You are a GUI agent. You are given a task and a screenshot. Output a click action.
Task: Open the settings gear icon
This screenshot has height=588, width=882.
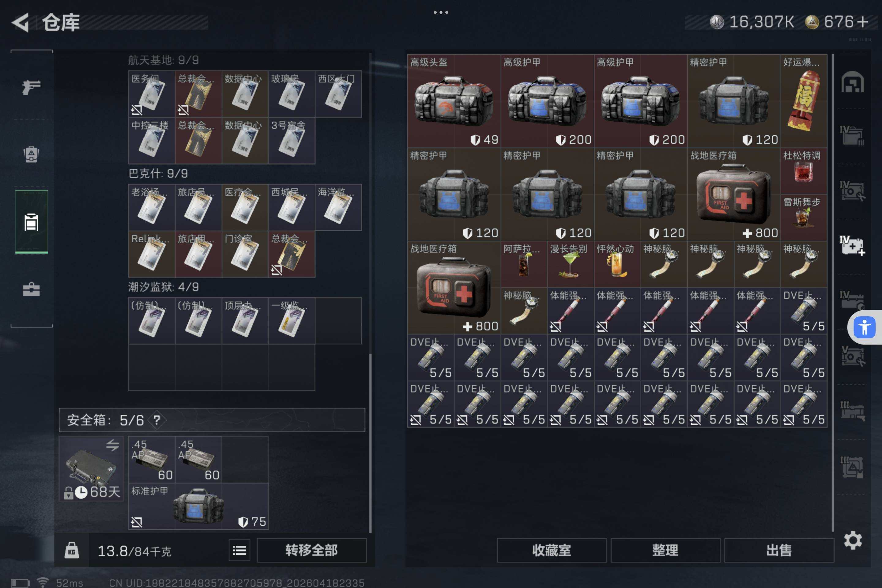853,540
